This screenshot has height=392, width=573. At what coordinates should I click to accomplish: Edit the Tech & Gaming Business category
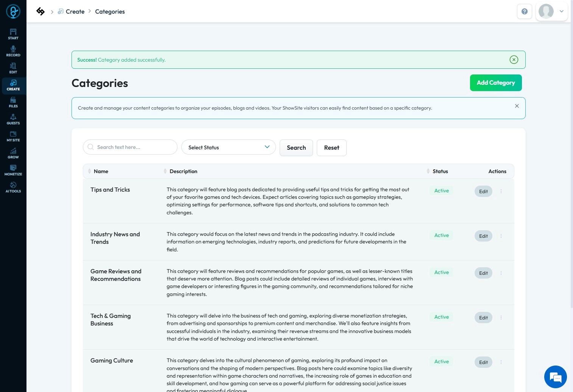483,318
